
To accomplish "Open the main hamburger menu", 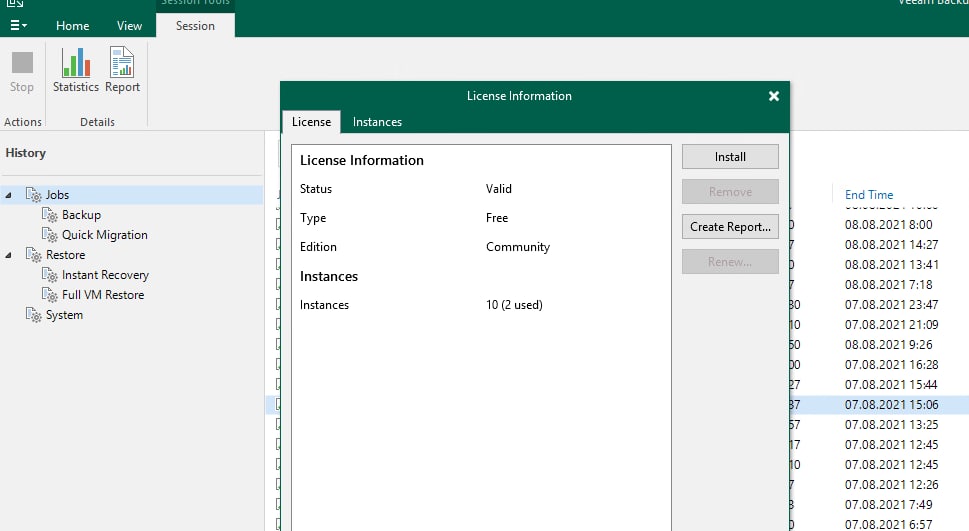I will pos(19,25).
